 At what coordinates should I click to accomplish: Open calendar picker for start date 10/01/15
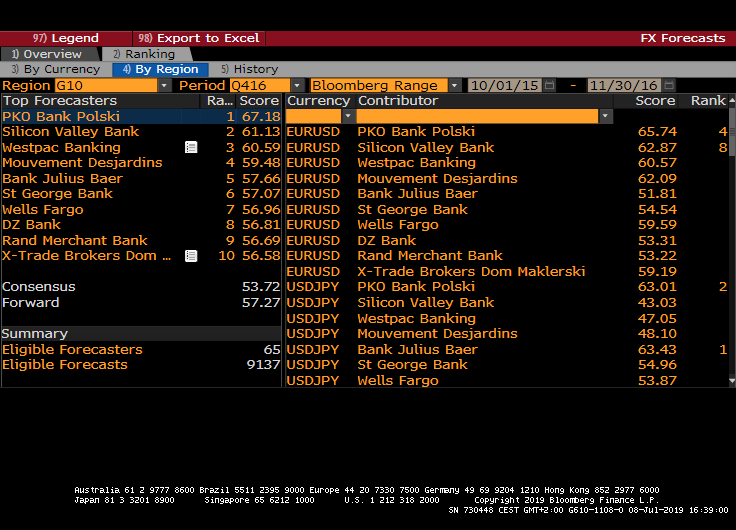coord(550,86)
